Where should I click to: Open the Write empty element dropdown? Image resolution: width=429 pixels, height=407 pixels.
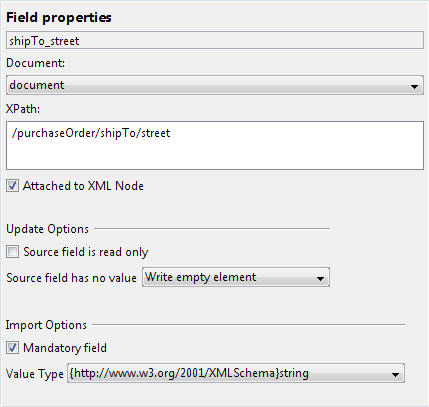pyautogui.click(x=236, y=277)
